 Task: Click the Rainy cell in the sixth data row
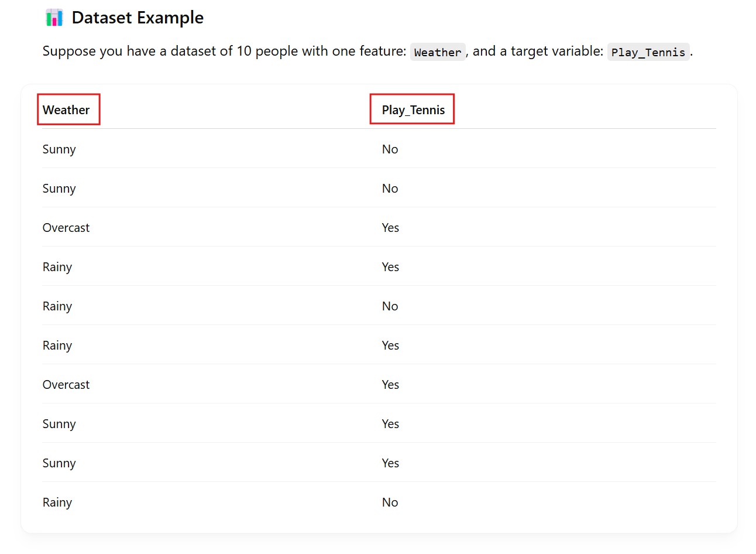pos(57,346)
